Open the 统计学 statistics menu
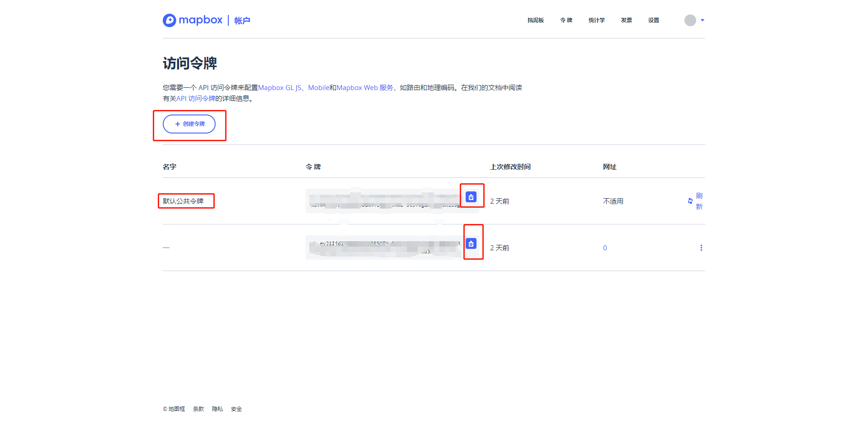This screenshot has height=424, width=868. coord(597,20)
